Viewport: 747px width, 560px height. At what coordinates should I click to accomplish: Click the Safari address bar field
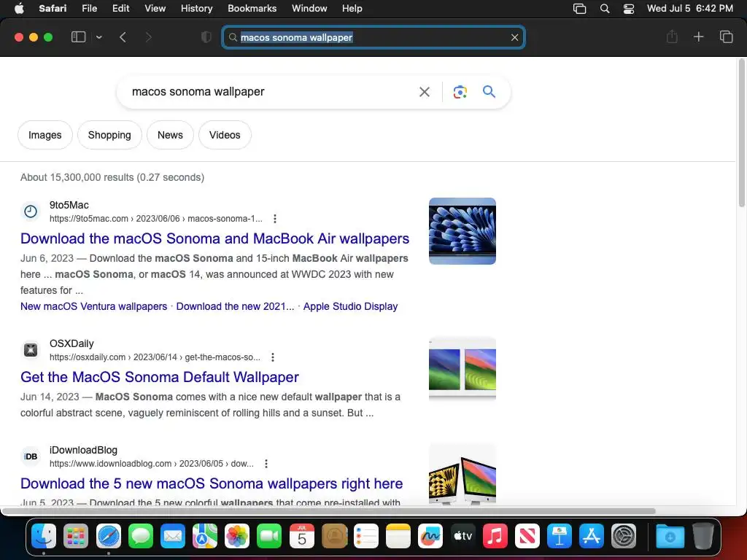pyautogui.click(x=373, y=37)
